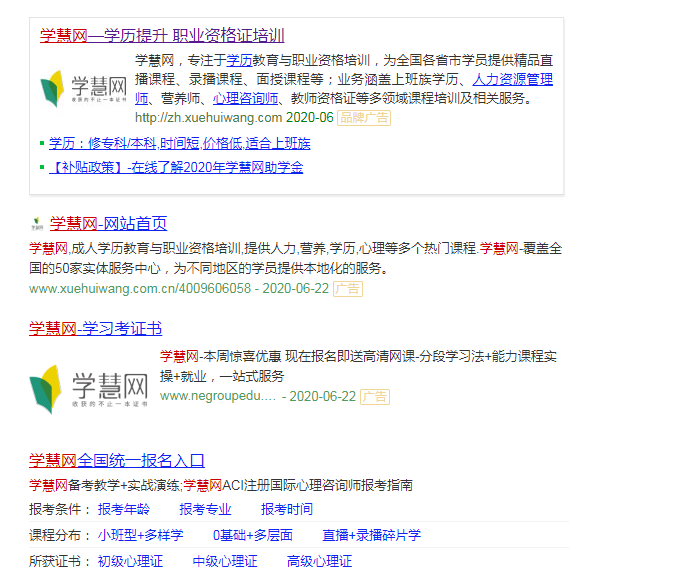The image size is (678, 573).
Task: Click the large 学慧网 logo image
Action: coord(89,389)
